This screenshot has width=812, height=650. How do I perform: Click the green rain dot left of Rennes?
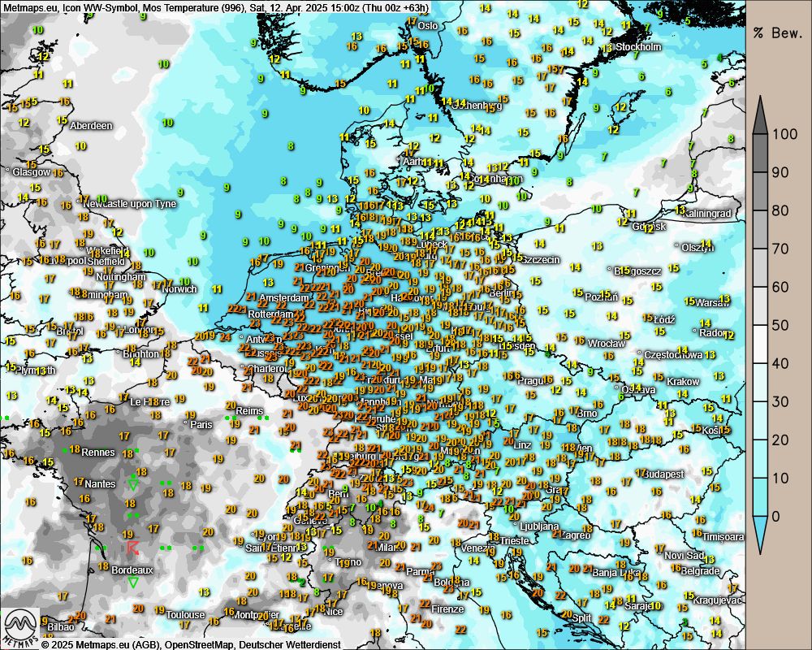66,449
